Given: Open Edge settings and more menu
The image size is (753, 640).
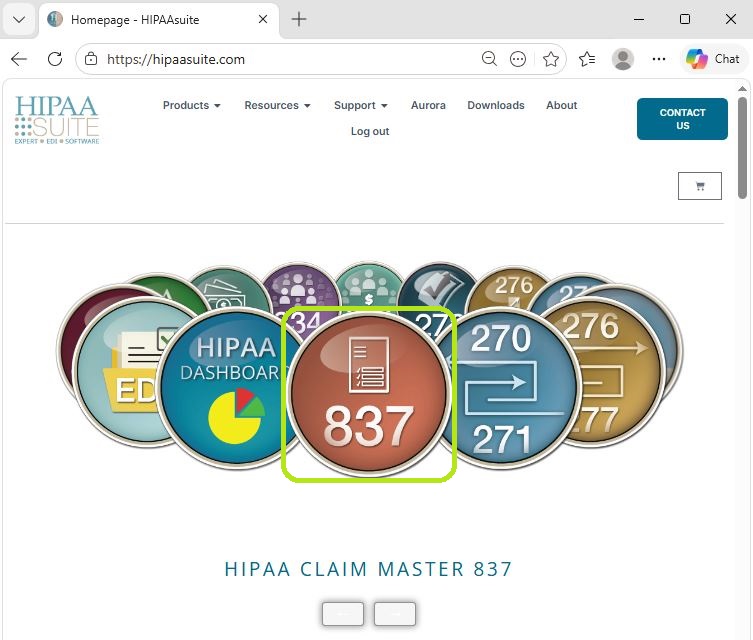Looking at the screenshot, I should pos(659,59).
